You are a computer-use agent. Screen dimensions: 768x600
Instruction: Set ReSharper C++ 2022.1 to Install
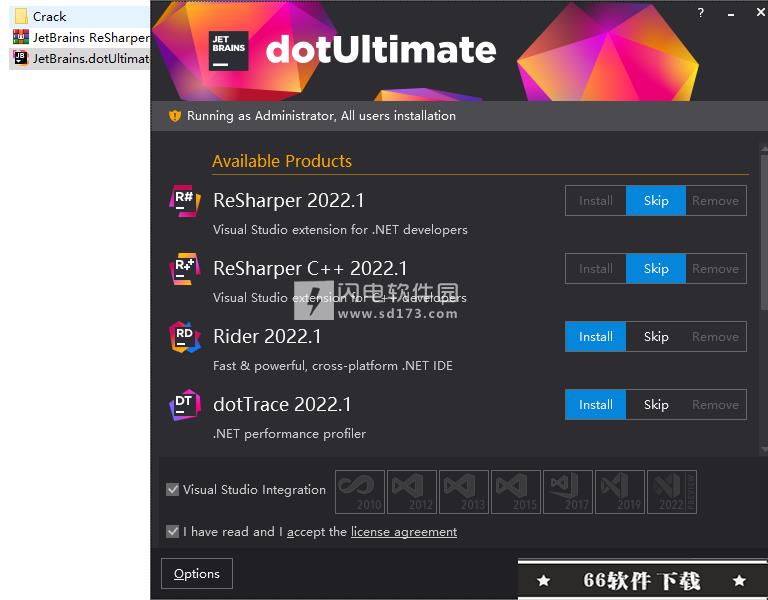(596, 268)
